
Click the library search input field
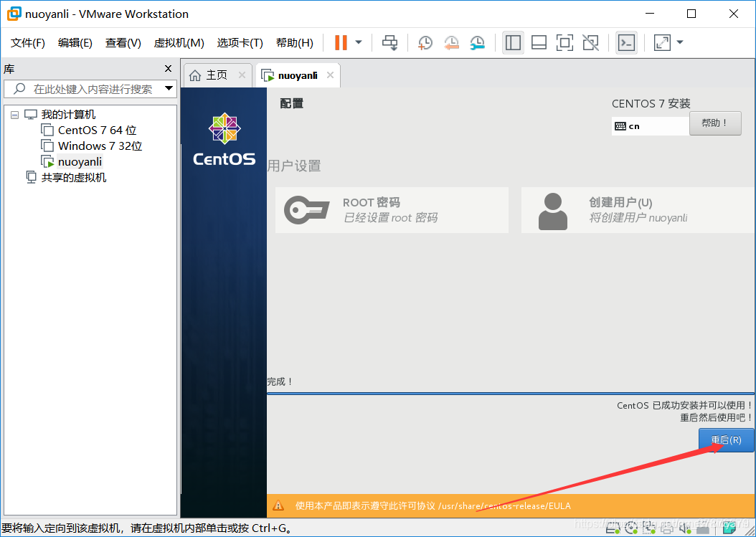point(89,89)
